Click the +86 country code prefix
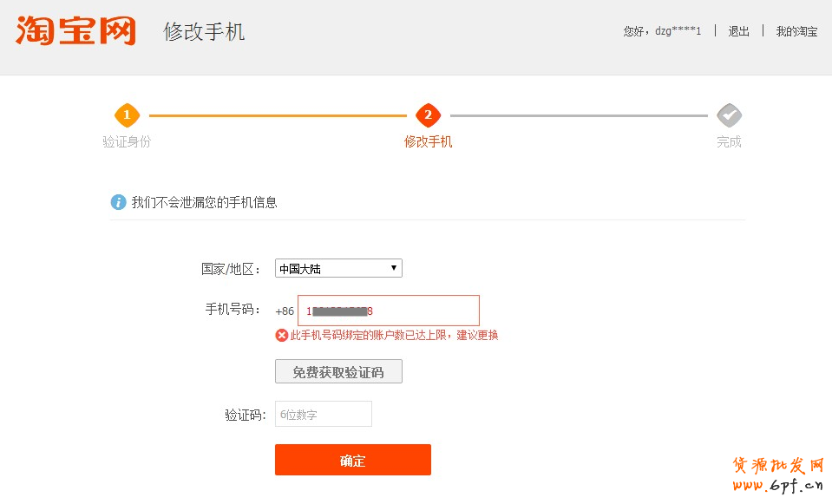This screenshot has width=832, height=504. pos(285,311)
